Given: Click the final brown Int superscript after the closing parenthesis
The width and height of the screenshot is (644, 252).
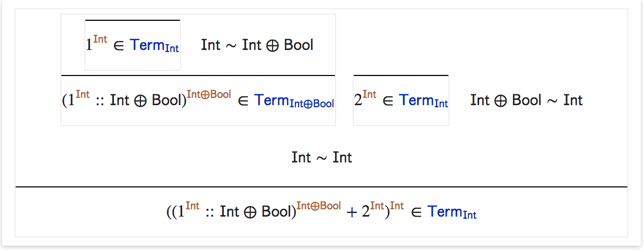Looking at the screenshot, I should click(x=397, y=205).
